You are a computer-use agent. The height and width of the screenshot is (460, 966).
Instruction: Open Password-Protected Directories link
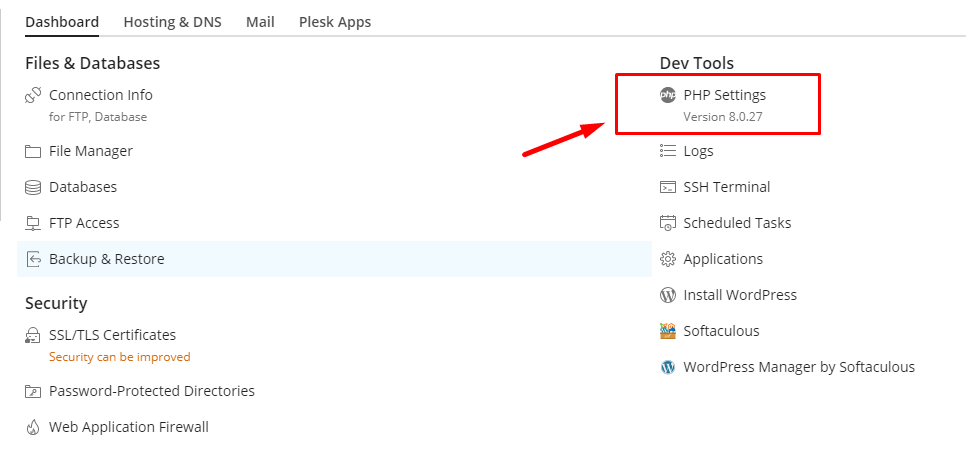[x=152, y=391]
